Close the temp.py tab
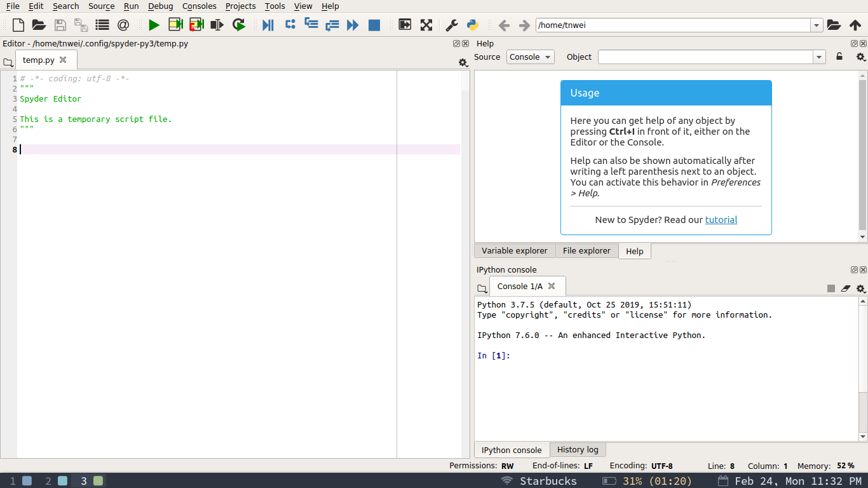868x488 pixels. (63, 60)
